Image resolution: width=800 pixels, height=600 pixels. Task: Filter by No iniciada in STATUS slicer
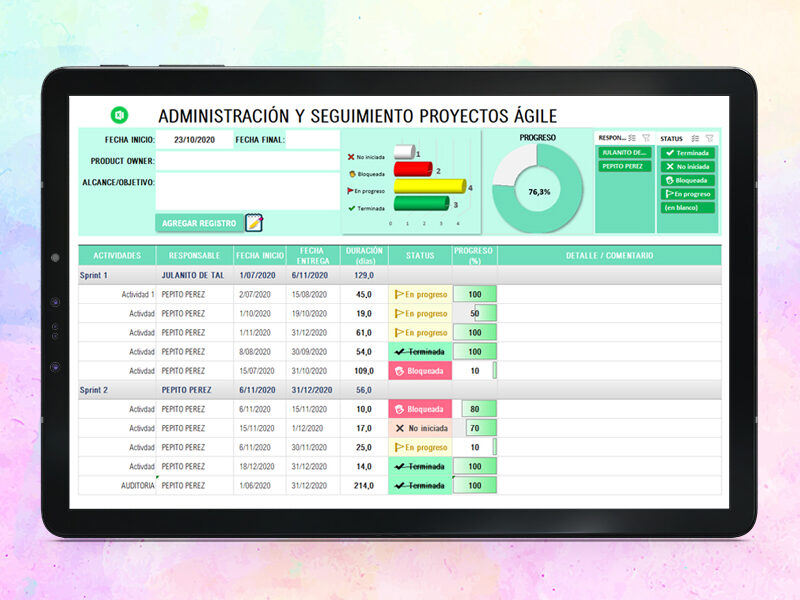pos(688,166)
